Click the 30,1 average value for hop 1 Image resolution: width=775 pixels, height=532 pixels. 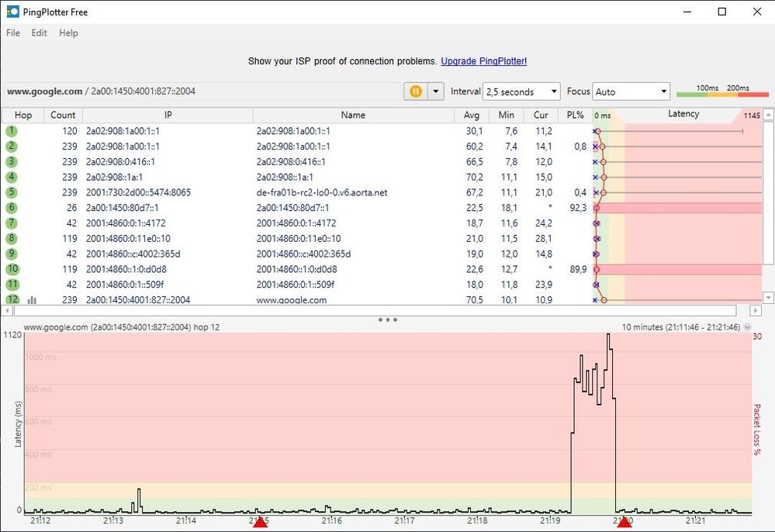point(474,131)
